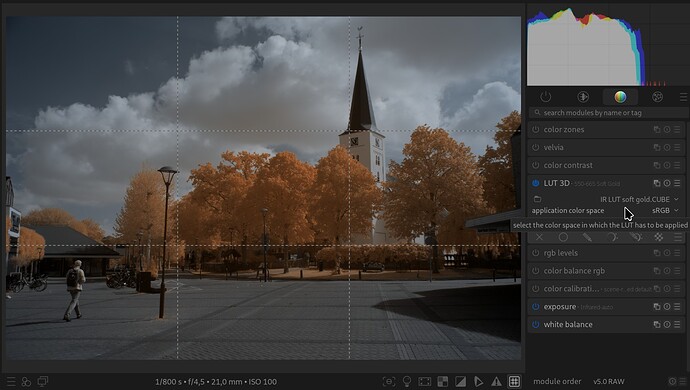This screenshot has width=690, height=390.
Task: Expand the color contrast module
Action: coord(568,165)
